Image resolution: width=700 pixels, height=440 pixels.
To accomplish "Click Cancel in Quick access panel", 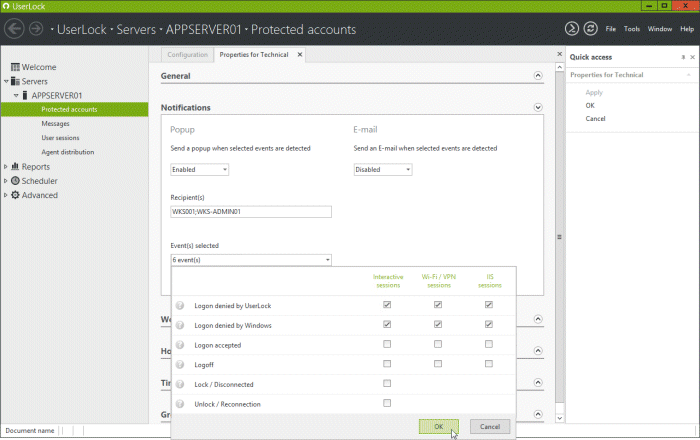I will tap(596, 119).
